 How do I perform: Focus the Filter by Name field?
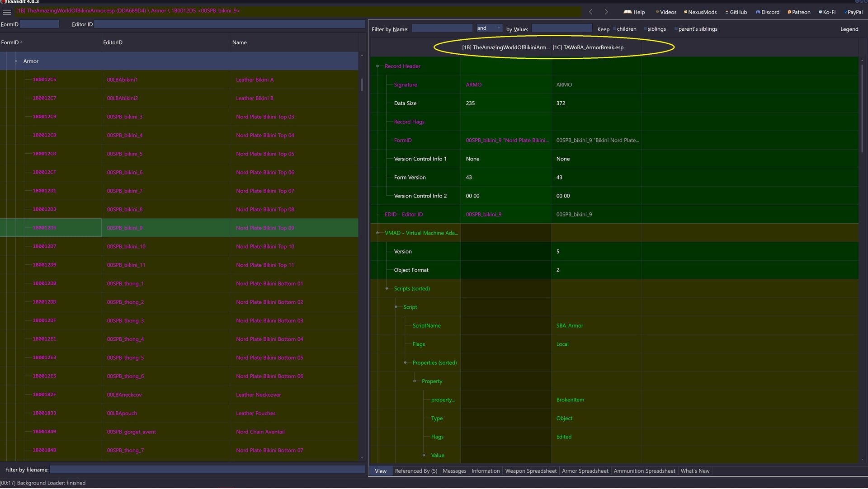click(442, 28)
